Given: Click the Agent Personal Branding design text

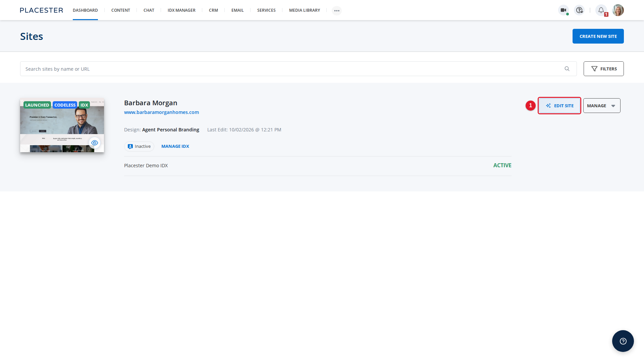Looking at the screenshot, I should point(171,130).
